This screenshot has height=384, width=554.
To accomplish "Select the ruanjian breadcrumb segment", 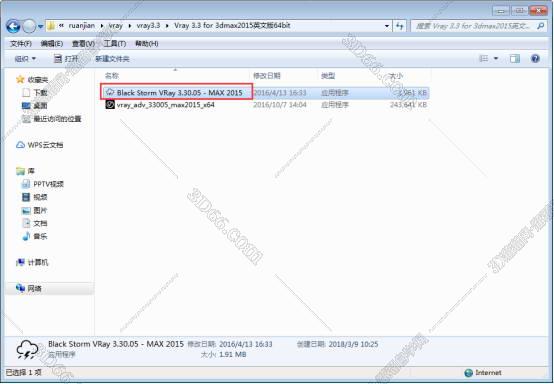I will tap(82, 26).
